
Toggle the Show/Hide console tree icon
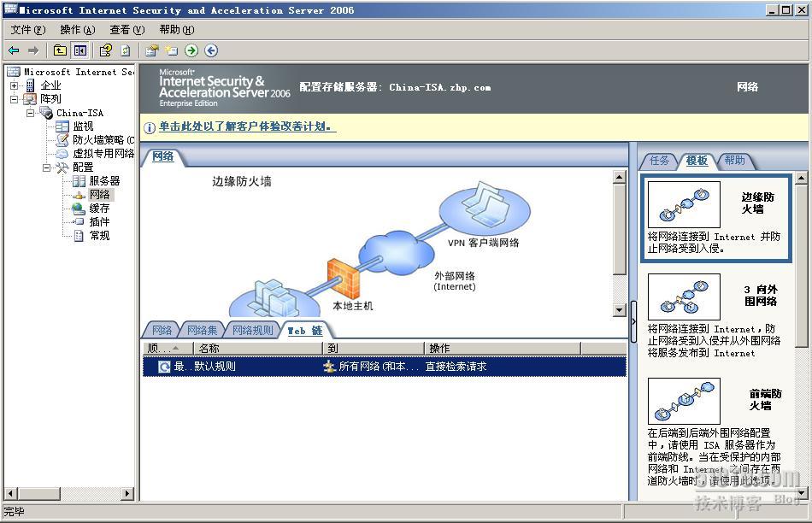pyautogui.click(x=79, y=50)
